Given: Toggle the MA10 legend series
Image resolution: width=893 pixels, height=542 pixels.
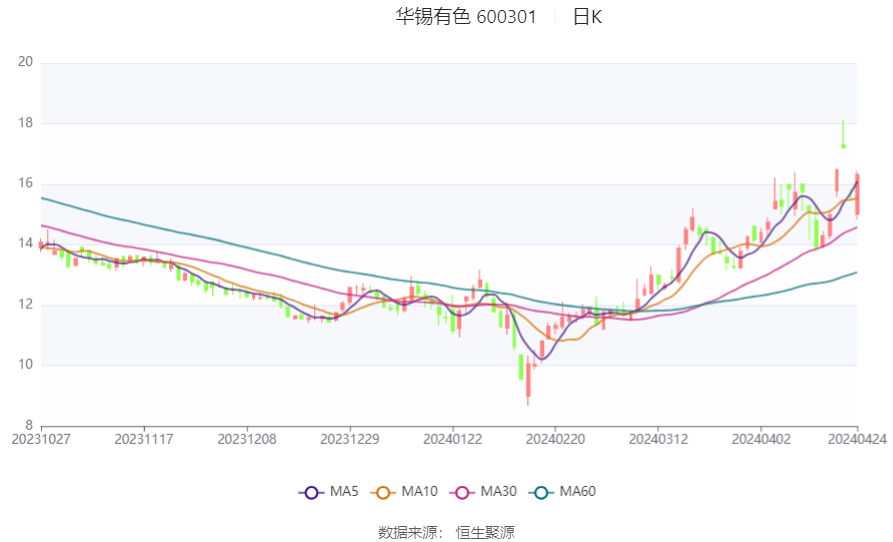Looking at the screenshot, I should (x=404, y=492).
